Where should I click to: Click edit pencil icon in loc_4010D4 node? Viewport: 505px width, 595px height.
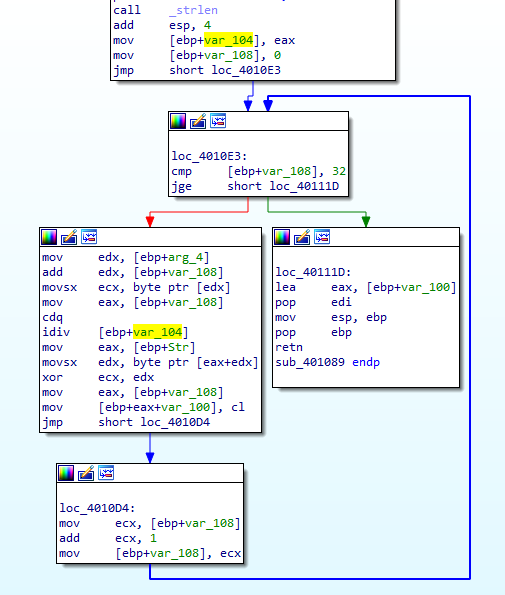tap(86, 473)
